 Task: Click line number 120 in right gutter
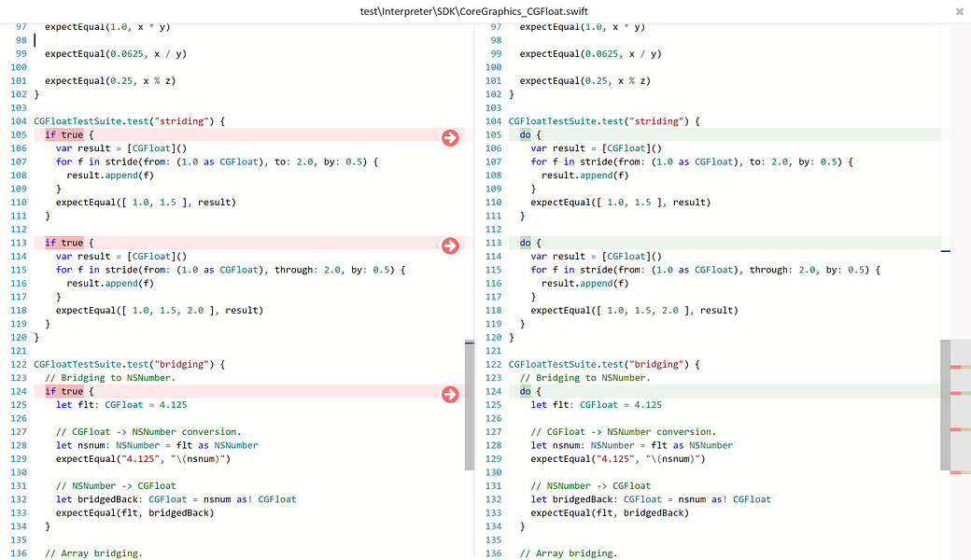(x=494, y=338)
